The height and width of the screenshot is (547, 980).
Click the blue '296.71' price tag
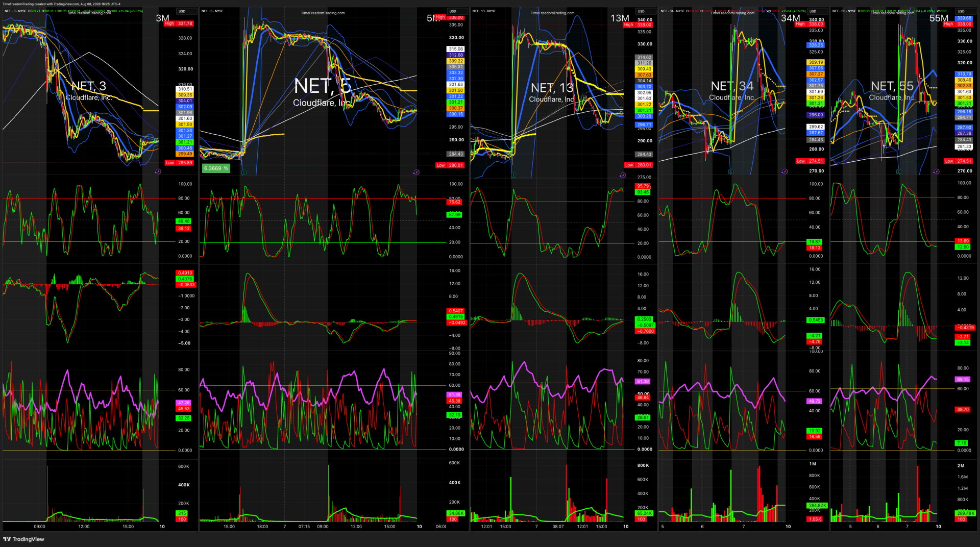(x=644, y=125)
